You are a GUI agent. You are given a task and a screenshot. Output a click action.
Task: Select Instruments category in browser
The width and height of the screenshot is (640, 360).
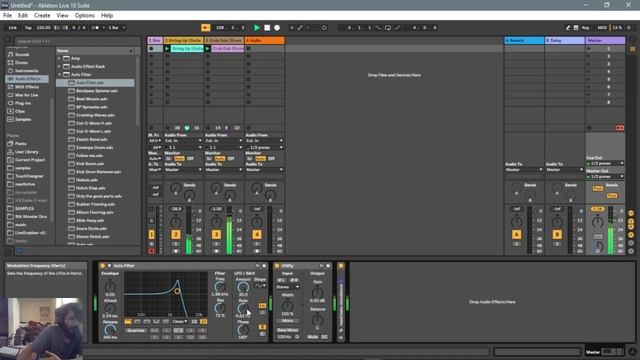point(27,71)
